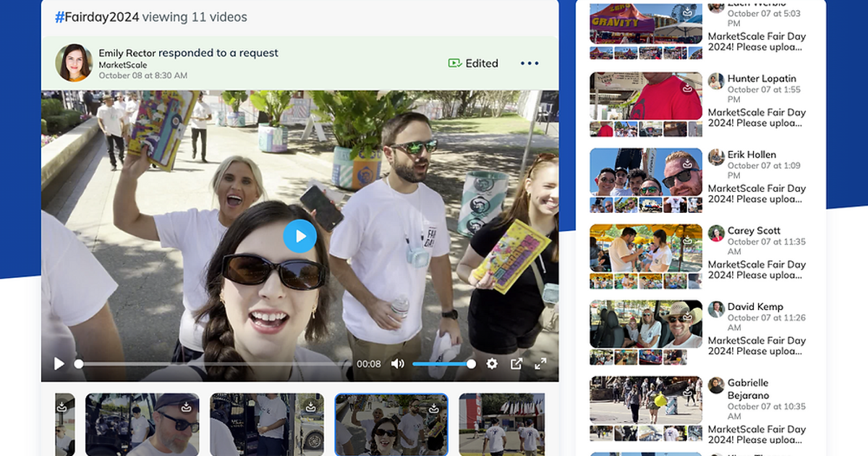Download Carey Scott's video
This screenshot has height=456, width=868.
pos(688,240)
